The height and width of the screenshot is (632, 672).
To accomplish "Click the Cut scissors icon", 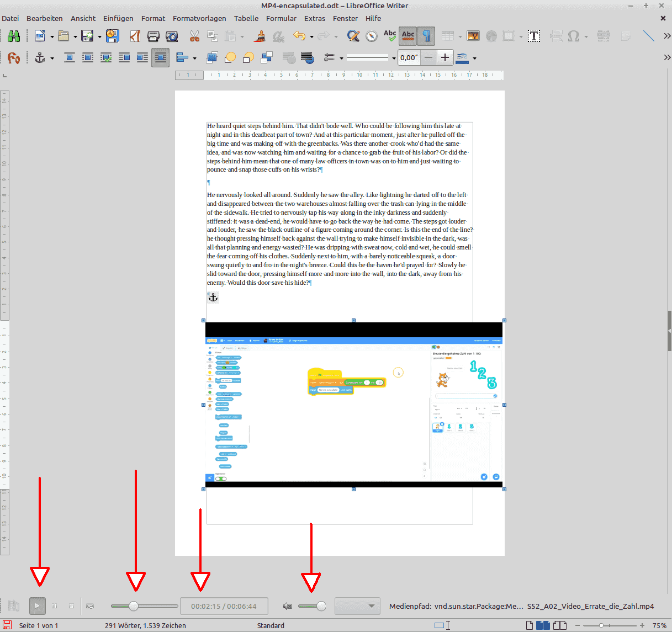I will pos(194,36).
